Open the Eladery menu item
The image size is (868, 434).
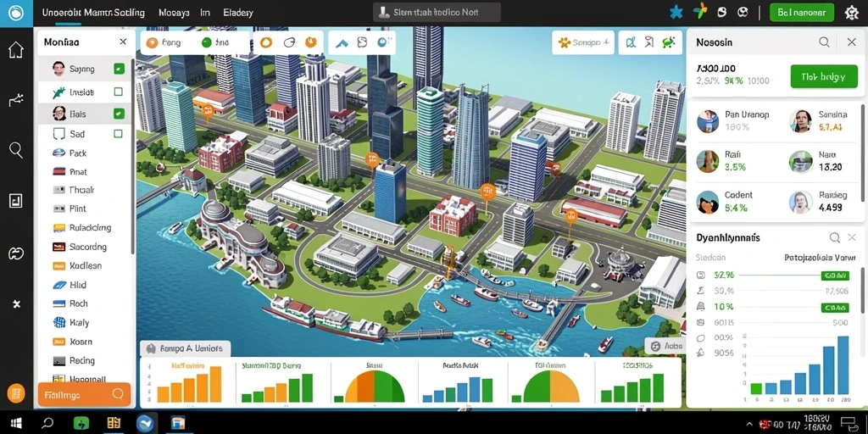[x=238, y=12]
